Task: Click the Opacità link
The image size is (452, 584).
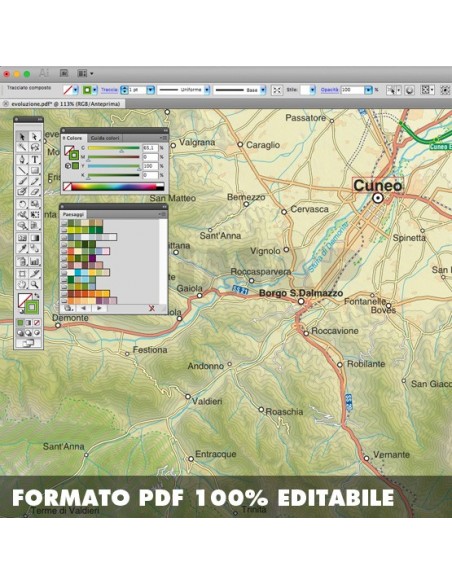Action: click(330, 90)
